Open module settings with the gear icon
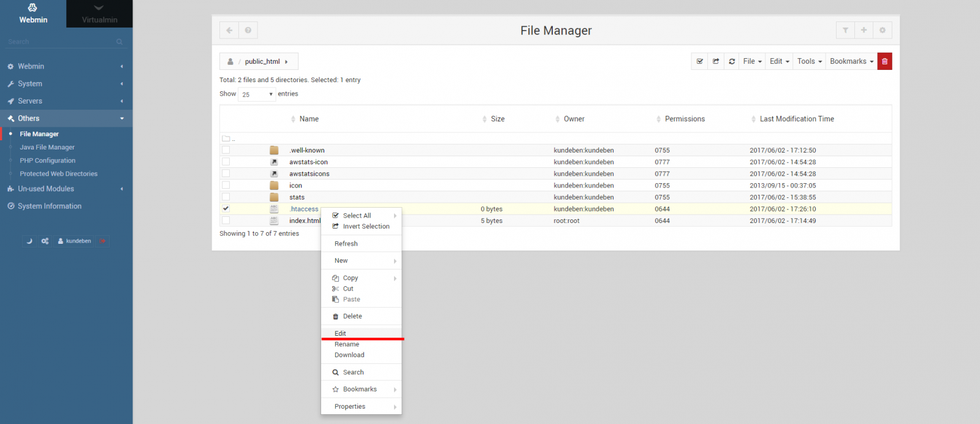Image resolution: width=980 pixels, height=424 pixels. coord(883,30)
